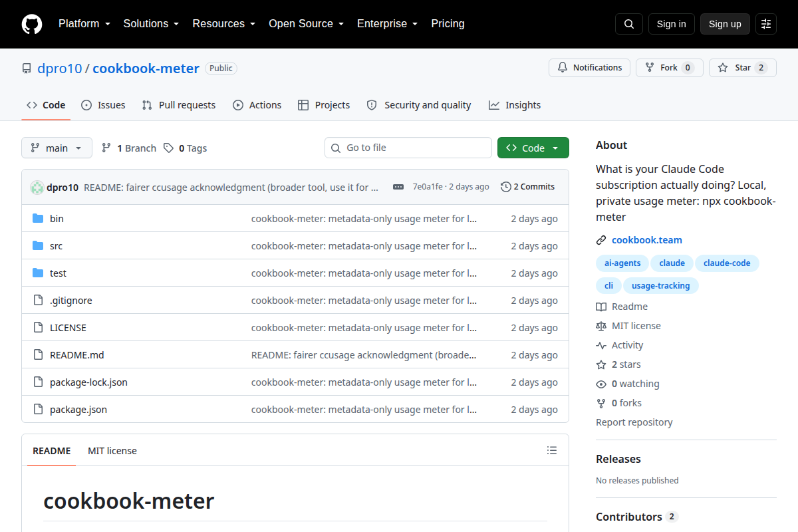Open the green Code dropdown button
The width and height of the screenshot is (798, 532).
point(533,148)
